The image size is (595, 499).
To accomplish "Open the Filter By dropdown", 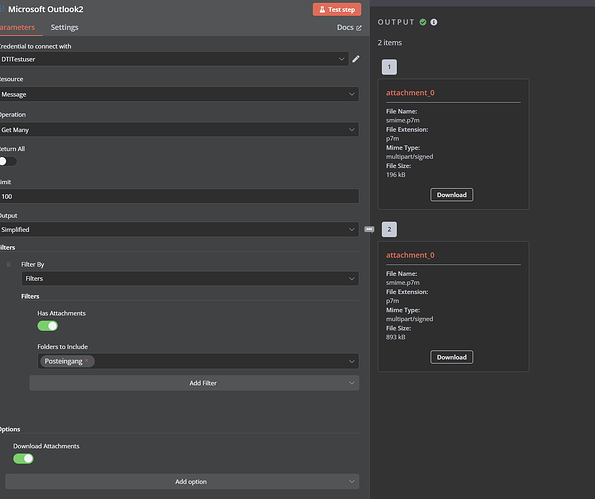I will click(190, 279).
